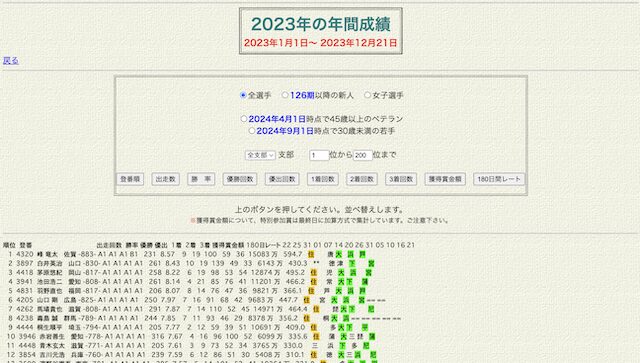The height and width of the screenshot is (363, 640).
Task: Sort by 優出回数 button
Action: click(x=282, y=179)
